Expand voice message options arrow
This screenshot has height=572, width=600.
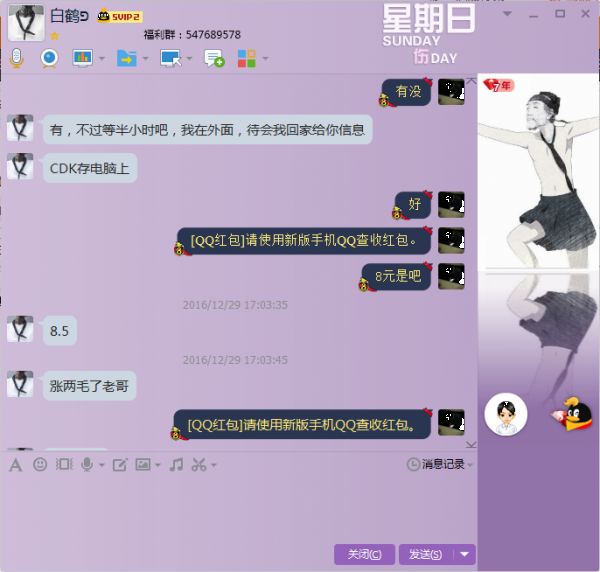point(102,465)
